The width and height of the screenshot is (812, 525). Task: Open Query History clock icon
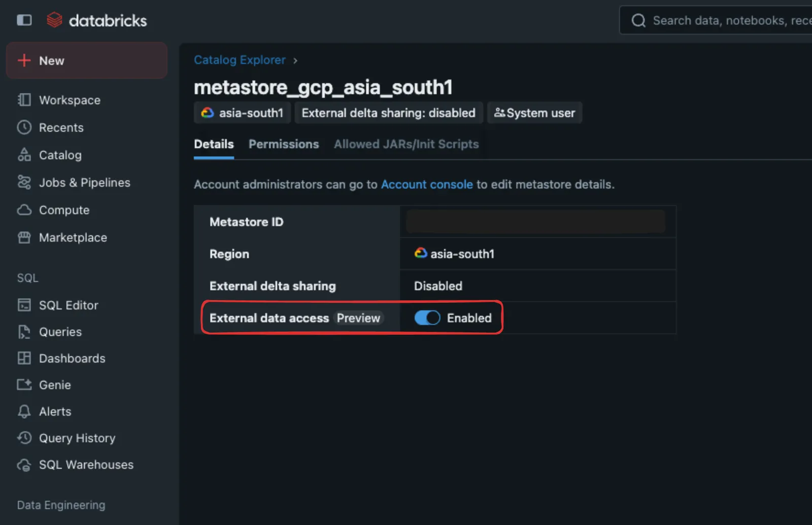pyautogui.click(x=24, y=438)
